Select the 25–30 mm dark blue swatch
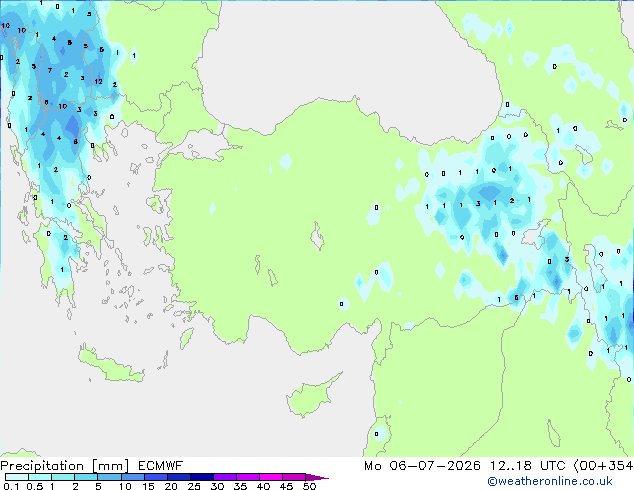 201,477
